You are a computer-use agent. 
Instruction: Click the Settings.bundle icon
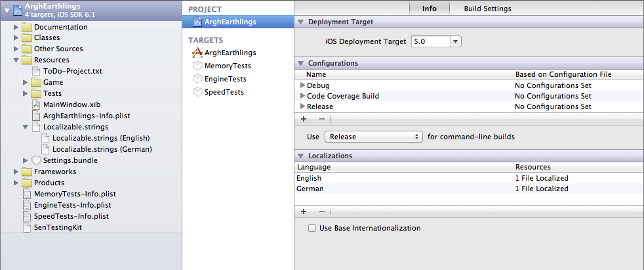point(36,160)
